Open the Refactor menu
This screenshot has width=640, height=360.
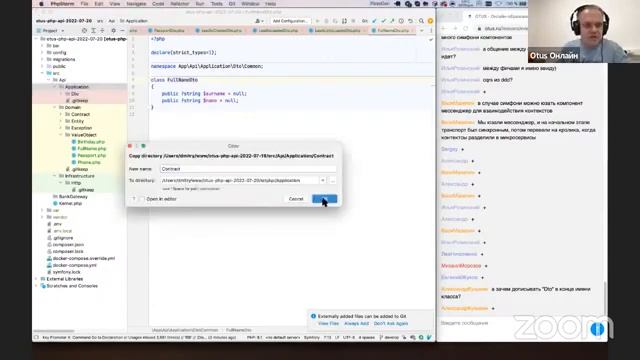tap(180, 4)
